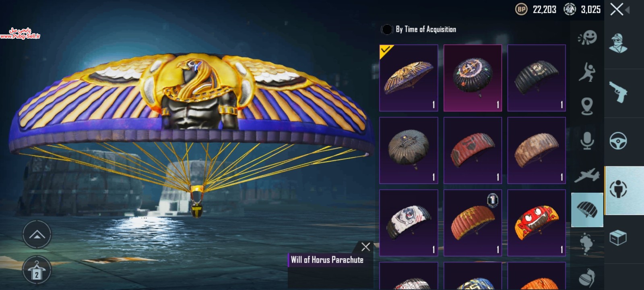Tap the silver currency balance 3,025

582,9
